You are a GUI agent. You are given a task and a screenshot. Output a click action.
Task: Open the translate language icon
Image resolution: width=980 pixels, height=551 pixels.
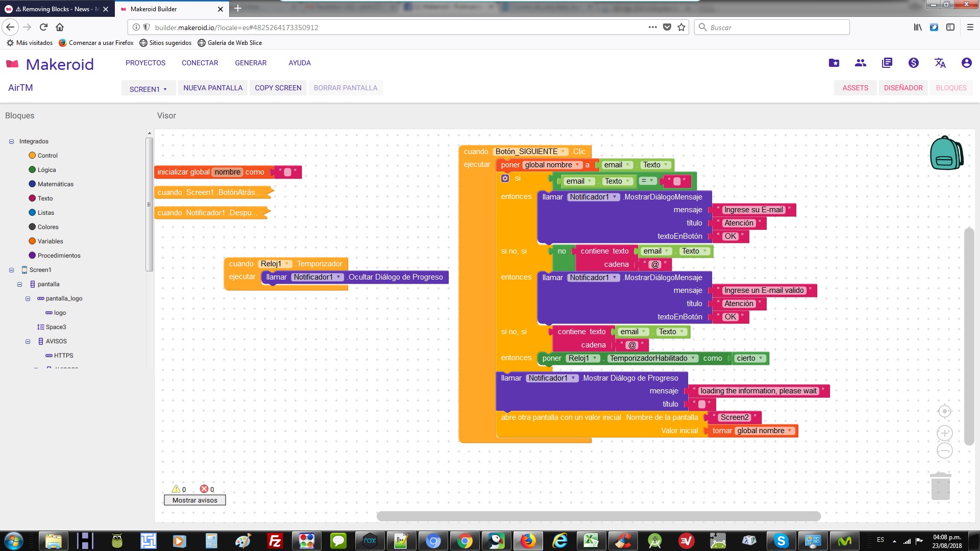[x=940, y=63]
